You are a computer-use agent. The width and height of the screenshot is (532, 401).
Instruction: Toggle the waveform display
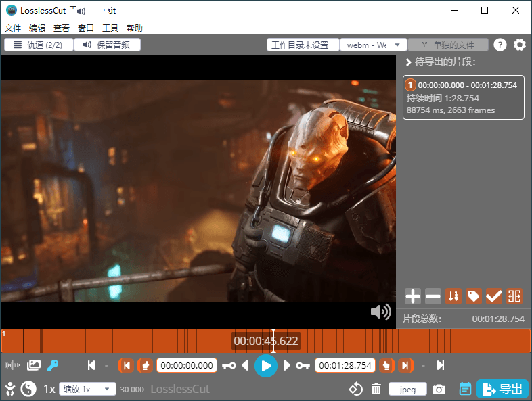click(x=12, y=366)
